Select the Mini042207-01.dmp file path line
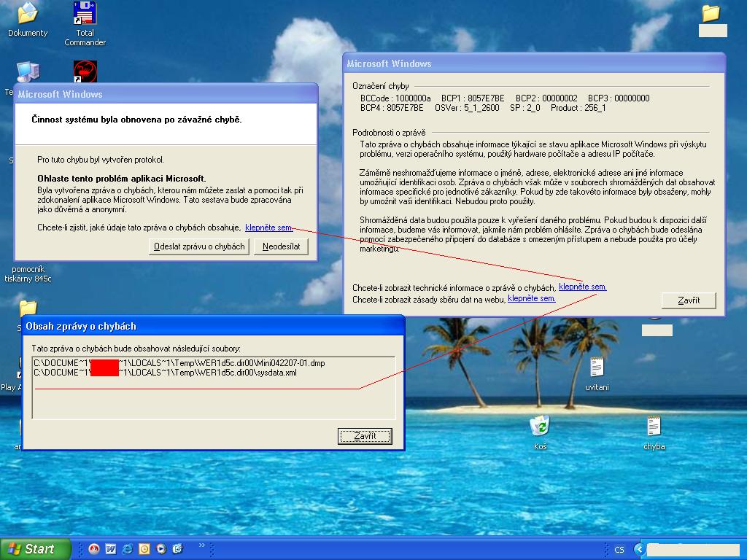 179,363
